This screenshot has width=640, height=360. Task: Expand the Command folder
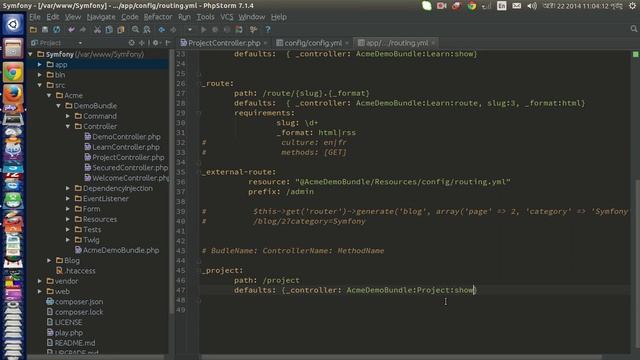click(x=68, y=116)
